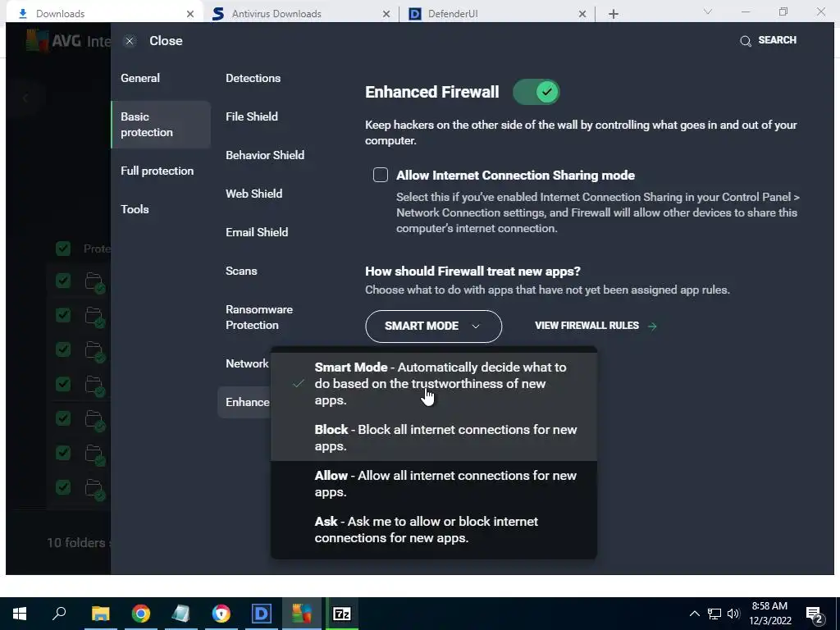Click the network icon in the system tray
The width and height of the screenshot is (840, 630).
(714, 614)
